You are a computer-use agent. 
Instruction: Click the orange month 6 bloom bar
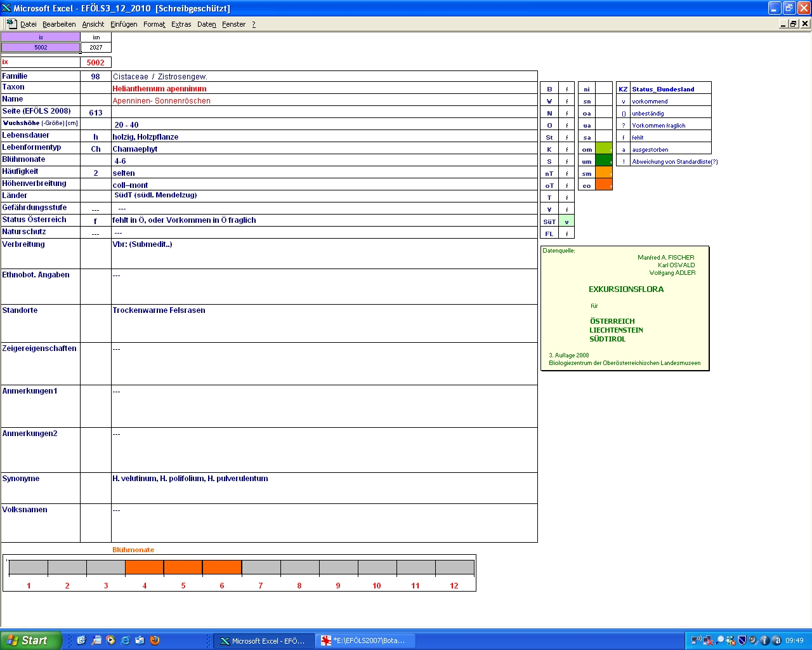coord(222,567)
